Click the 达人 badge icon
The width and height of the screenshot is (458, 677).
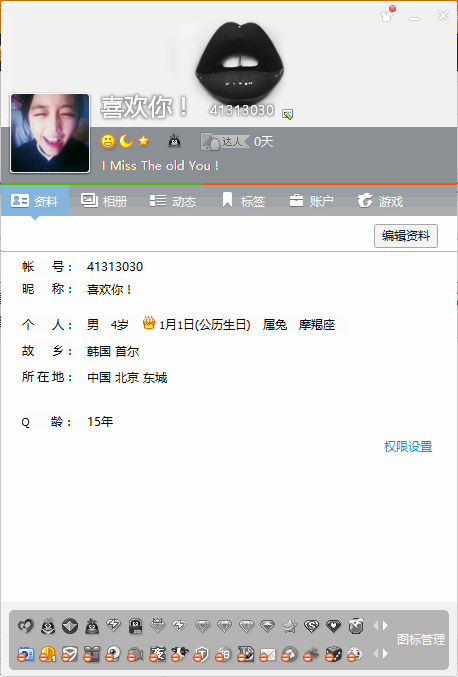click(225, 142)
